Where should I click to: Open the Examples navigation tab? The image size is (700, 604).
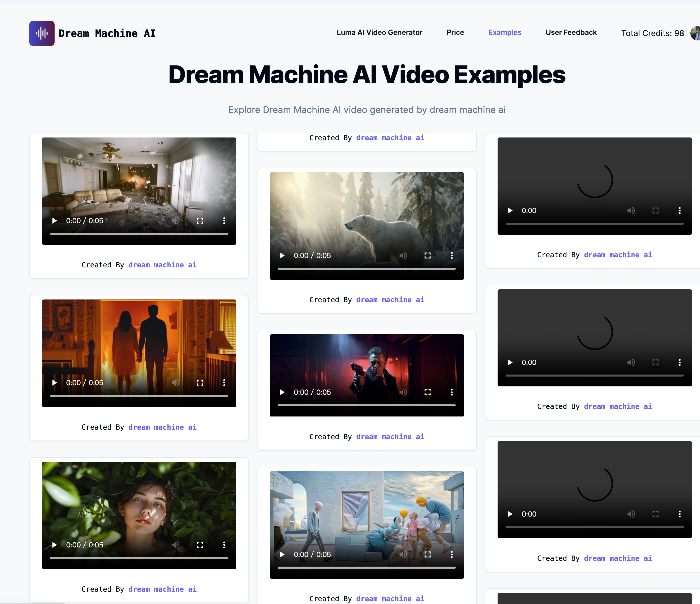pos(505,32)
